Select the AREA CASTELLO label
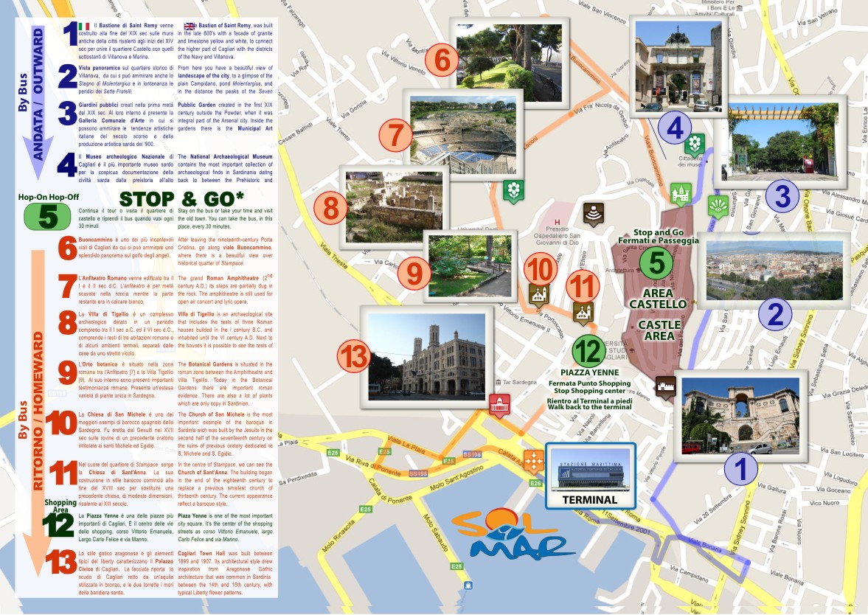868x615 pixels. pos(658,299)
